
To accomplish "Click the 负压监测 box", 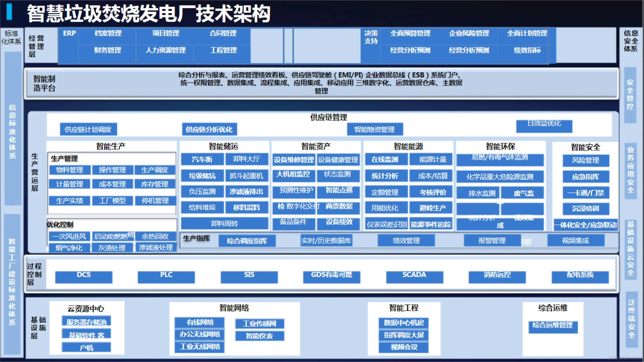I will pyautogui.click(x=202, y=192).
